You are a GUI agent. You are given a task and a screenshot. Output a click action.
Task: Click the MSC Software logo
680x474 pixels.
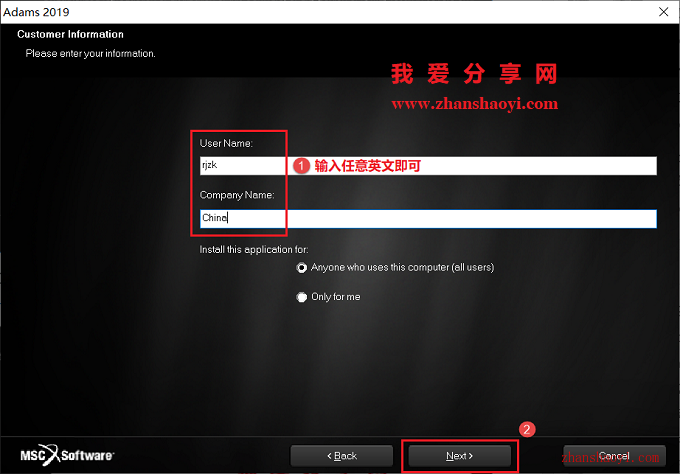tap(67, 455)
